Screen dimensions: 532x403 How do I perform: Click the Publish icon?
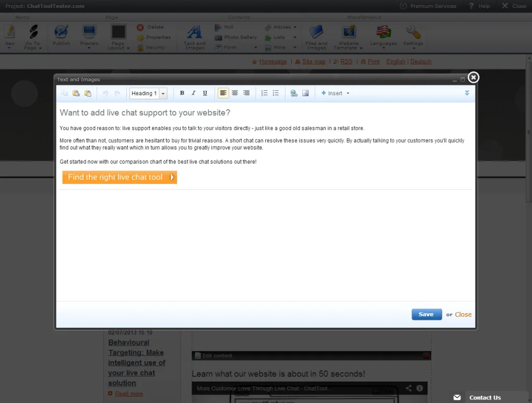point(62,35)
